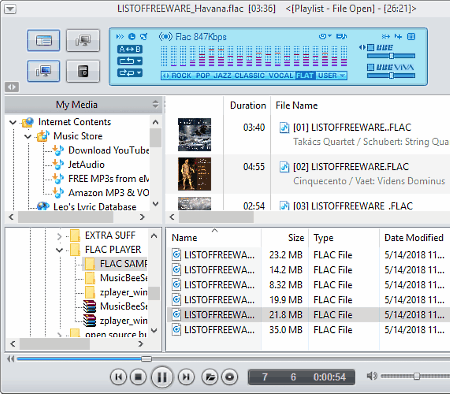Click the icon right of the timer clock
Viewport: 450px width, 394px height.
pos(144,36)
